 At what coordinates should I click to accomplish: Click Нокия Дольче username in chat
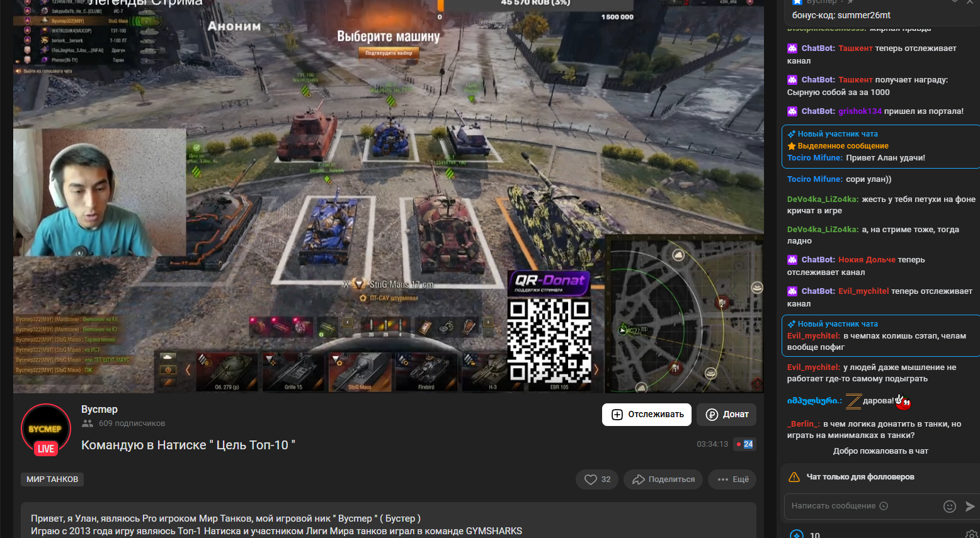(x=867, y=260)
